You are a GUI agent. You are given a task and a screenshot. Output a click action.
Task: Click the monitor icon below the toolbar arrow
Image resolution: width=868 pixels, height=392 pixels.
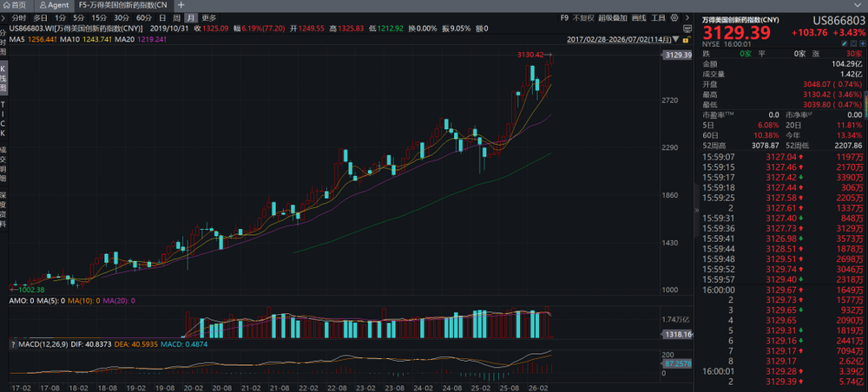tap(687, 29)
